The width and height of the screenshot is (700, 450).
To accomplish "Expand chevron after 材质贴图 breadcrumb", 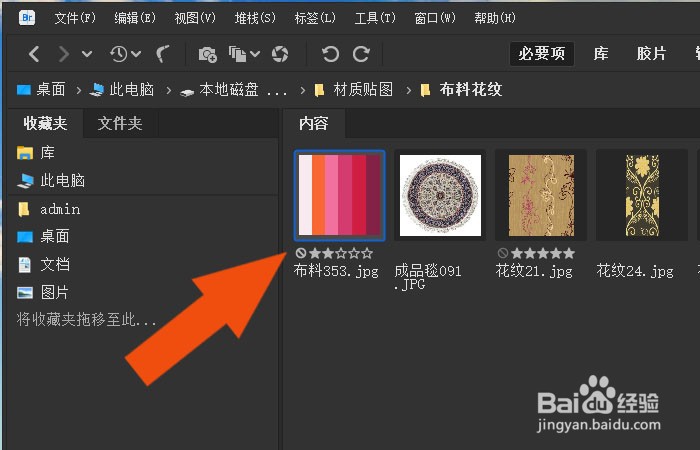I will tap(408, 90).
